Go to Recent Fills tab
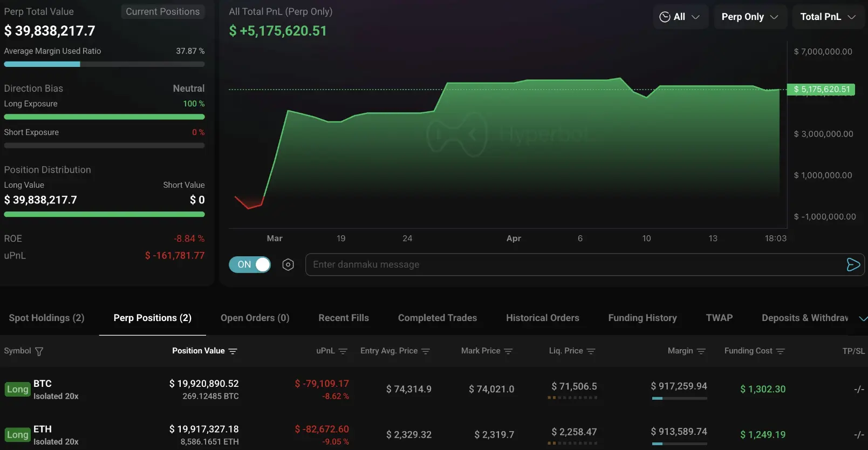 (344, 318)
